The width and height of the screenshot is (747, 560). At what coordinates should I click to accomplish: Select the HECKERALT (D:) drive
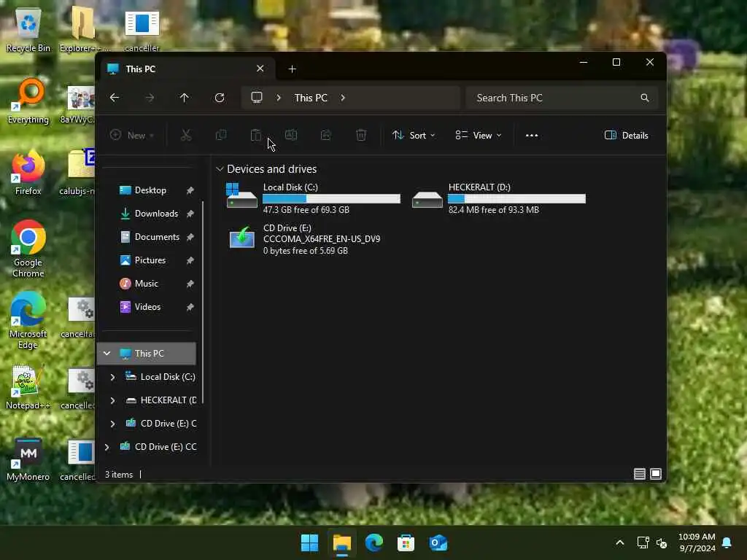pos(498,198)
